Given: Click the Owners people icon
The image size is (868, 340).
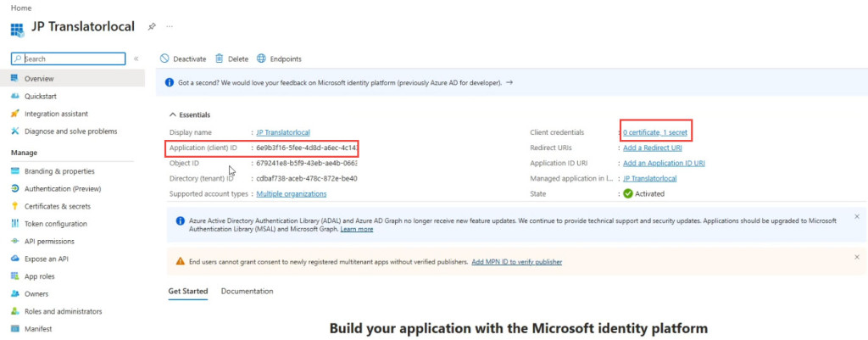Looking at the screenshot, I should [x=15, y=294].
